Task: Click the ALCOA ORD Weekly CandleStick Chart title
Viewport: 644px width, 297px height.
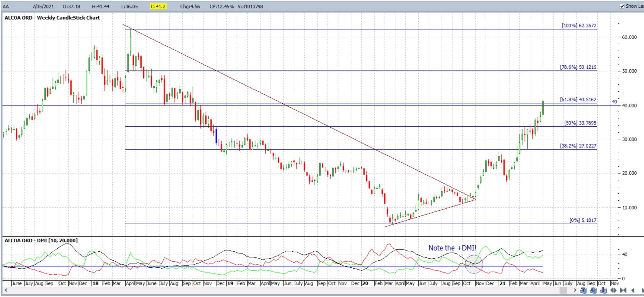Action: click(x=52, y=18)
